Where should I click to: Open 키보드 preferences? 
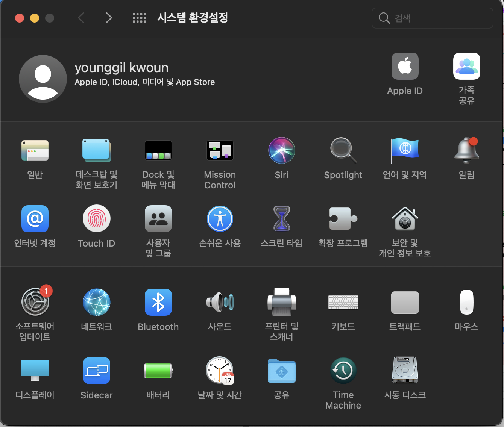(x=343, y=302)
